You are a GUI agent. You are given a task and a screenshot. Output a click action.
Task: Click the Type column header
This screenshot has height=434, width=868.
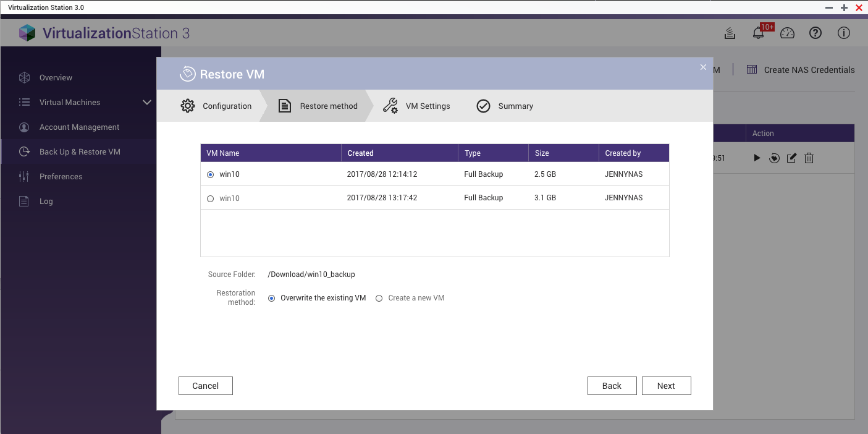493,153
